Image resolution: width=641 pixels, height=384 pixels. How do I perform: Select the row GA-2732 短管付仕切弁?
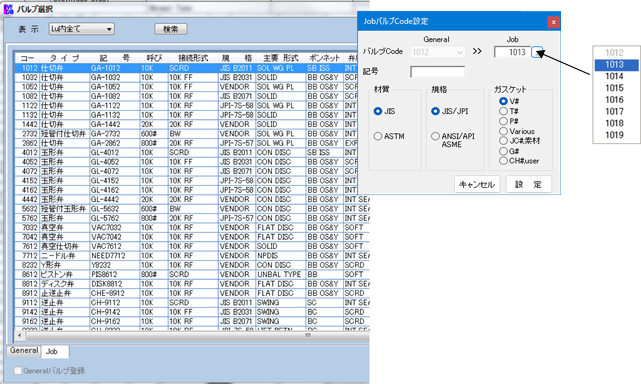(x=192, y=134)
